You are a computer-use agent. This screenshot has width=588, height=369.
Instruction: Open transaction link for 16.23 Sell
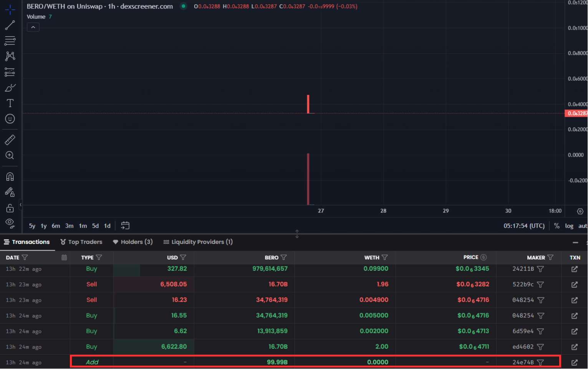(x=575, y=300)
